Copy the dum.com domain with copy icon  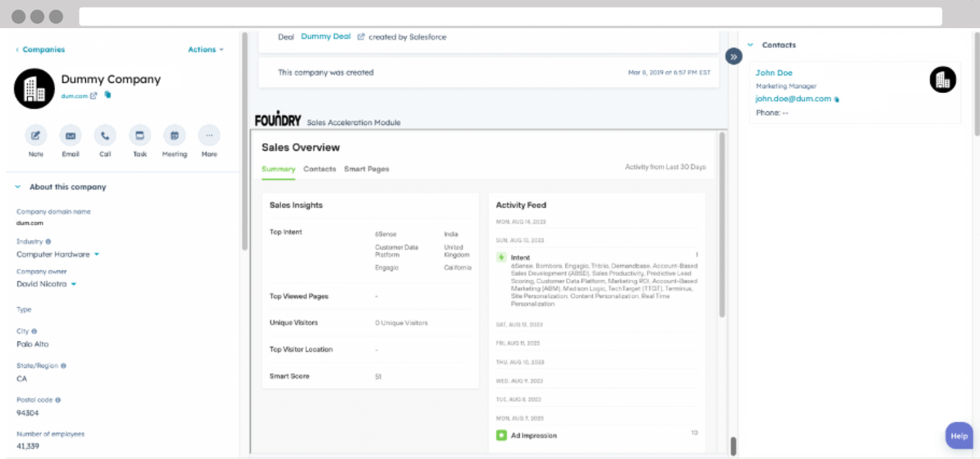click(108, 95)
